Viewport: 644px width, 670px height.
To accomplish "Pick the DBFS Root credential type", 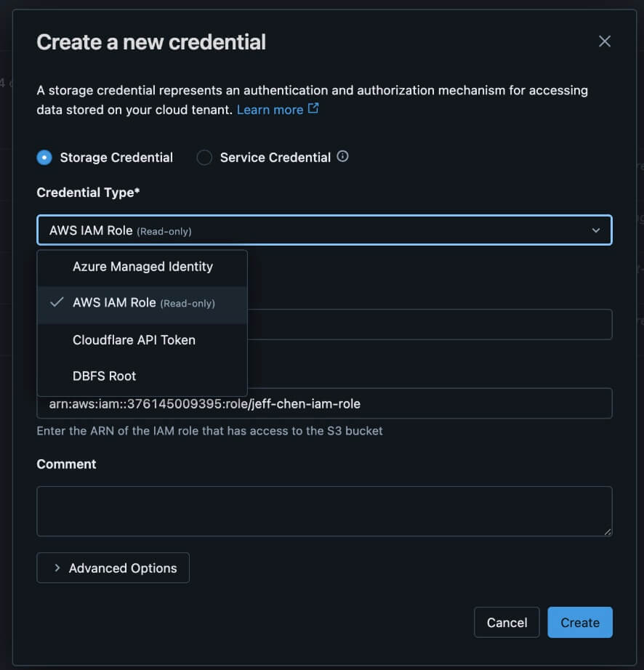I will (x=105, y=376).
